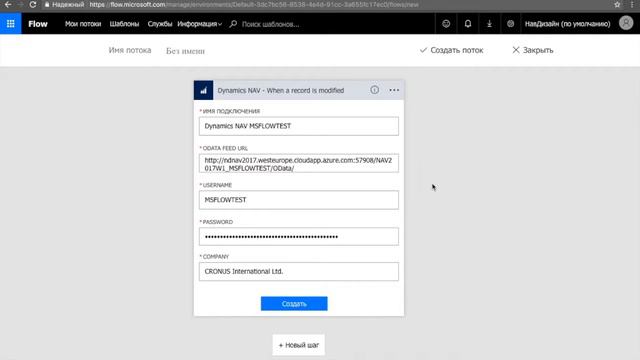Click the Flow logo text

(x=38, y=24)
